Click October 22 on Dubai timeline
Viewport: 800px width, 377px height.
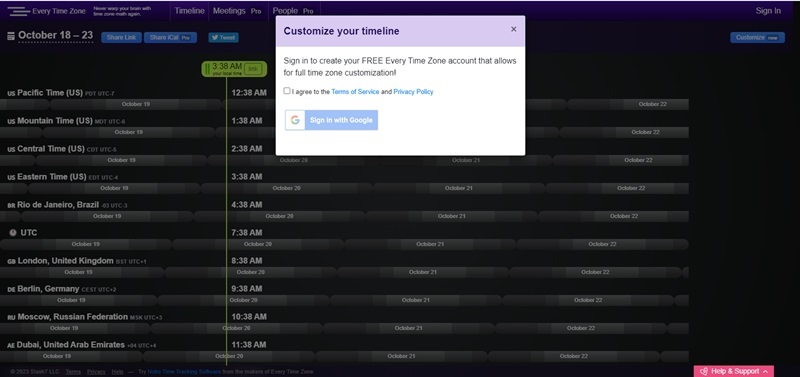pyautogui.click(x=574, y=356)
